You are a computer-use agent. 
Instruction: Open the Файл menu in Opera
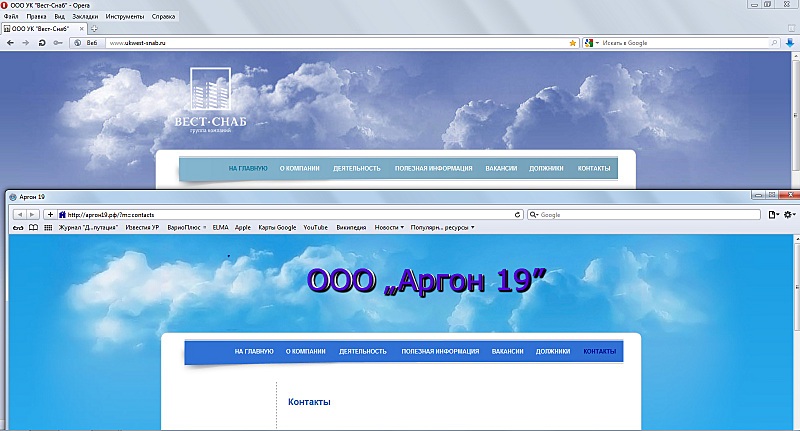point(11,16)
